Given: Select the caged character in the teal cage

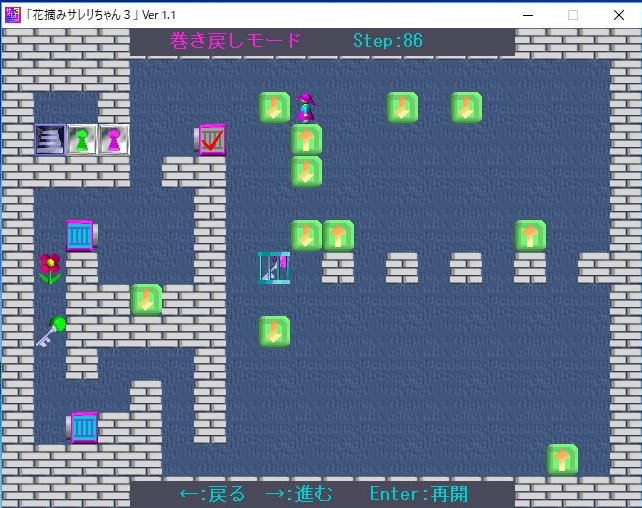Looking at the screenshot, I should pyautogui.click(x=274, y=267).
